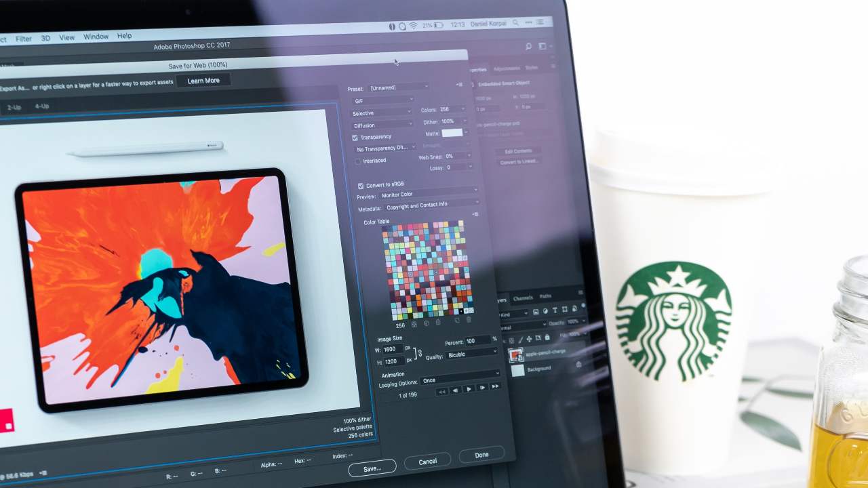
Task: Open the Lossy 0 dropdown
Action: pyautogui.click(x=459, y=167)
